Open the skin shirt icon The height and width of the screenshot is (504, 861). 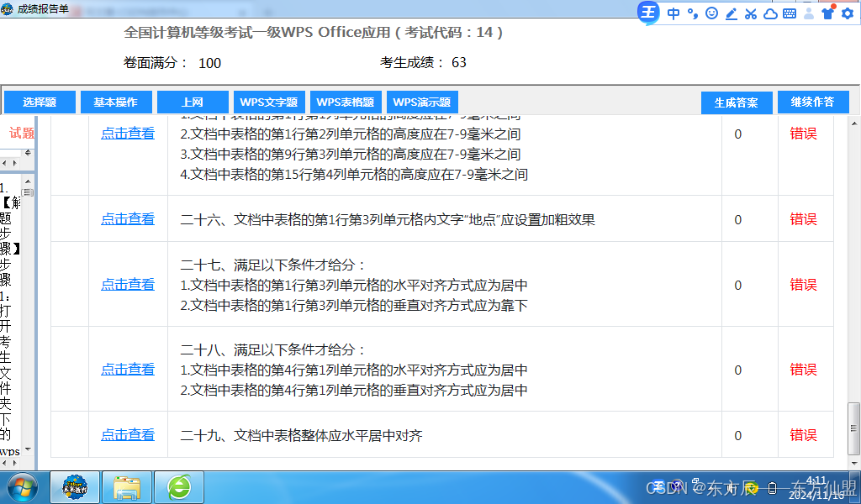point(828,13)
